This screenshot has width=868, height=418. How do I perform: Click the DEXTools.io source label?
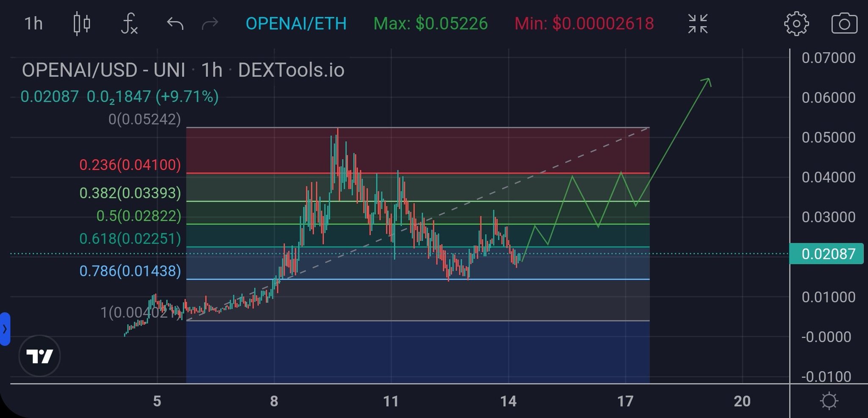coord(291,70)
